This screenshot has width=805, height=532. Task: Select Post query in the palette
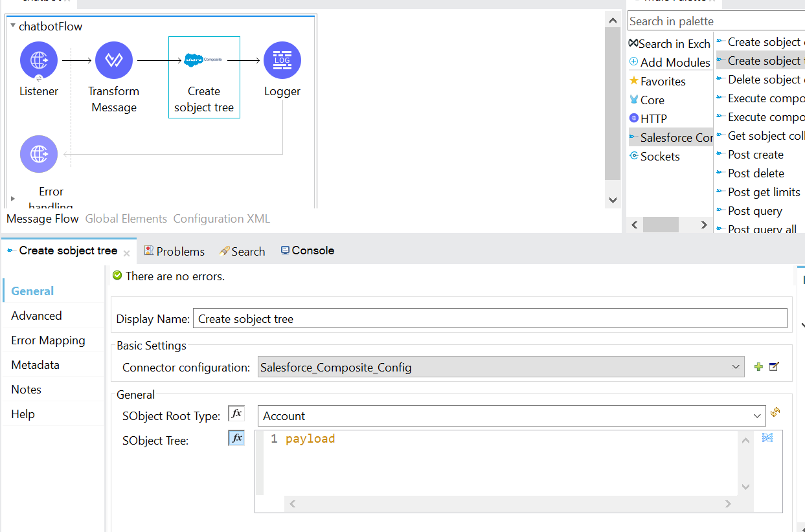(x=755, y=211)
